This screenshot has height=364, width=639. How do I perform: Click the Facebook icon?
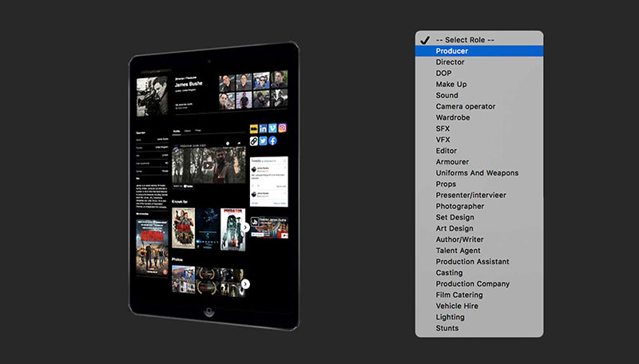pyautogui.click(x=272, y=141)
